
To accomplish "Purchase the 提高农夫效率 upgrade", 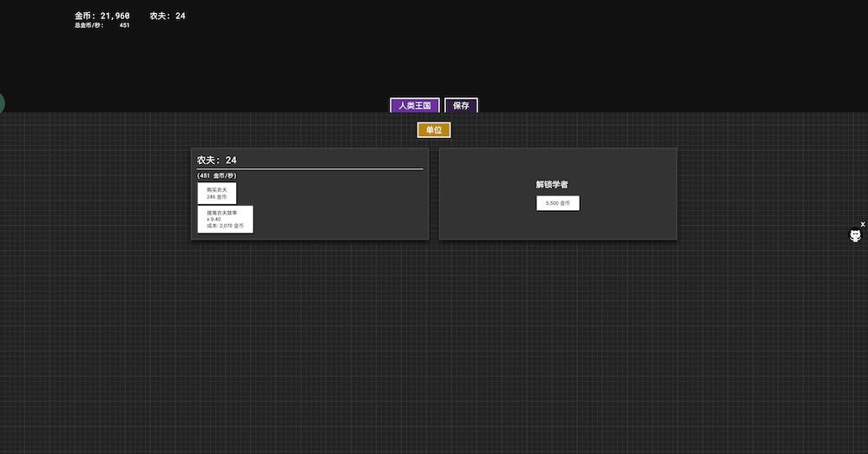I will pos(225,219).
